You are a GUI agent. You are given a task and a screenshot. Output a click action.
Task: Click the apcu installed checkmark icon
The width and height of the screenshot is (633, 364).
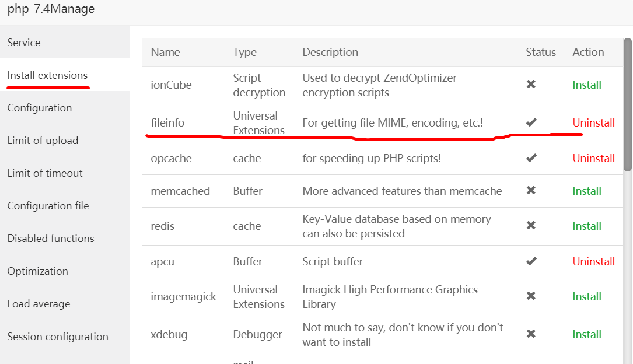[x=531, y=261]
